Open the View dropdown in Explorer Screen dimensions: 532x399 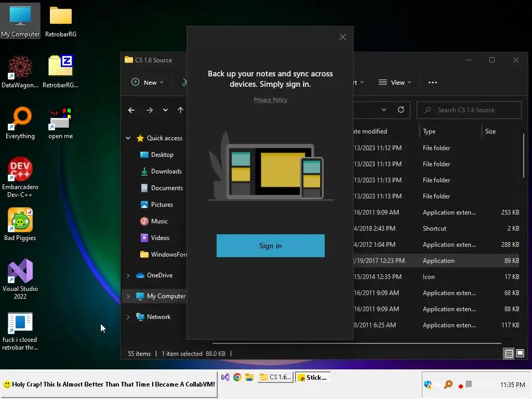(395, 83)
